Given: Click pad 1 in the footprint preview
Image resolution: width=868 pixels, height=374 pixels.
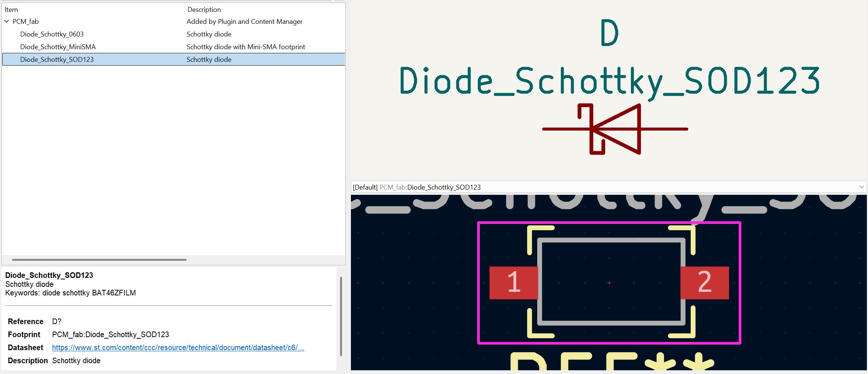Looking at the screenshot, I should point(513,283).
